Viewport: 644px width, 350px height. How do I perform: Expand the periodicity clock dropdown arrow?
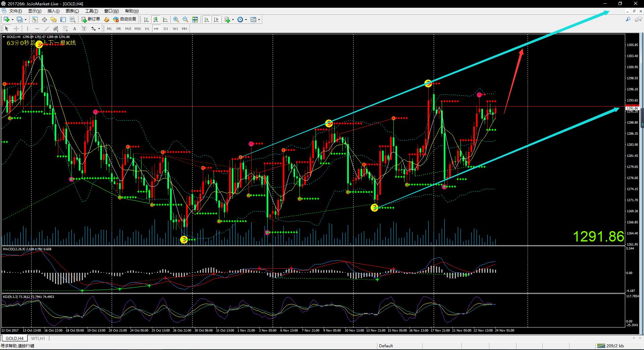point(246,19)
